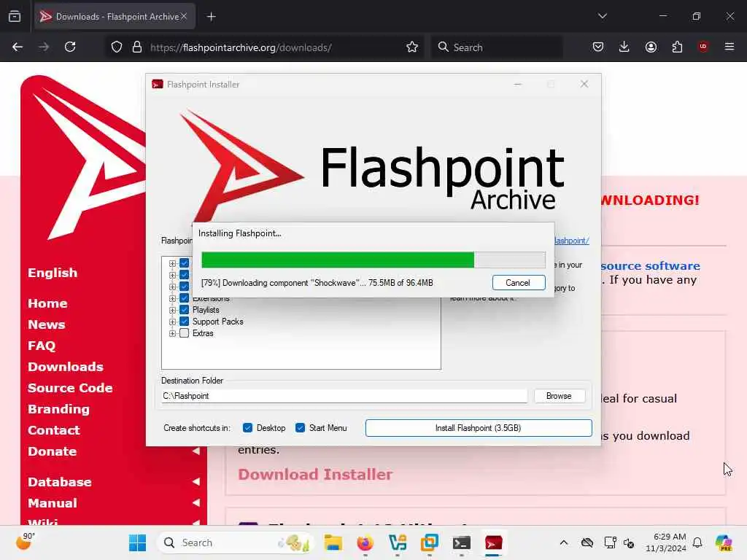The height and width of the screenshot is (560, 747).
Task: Open the terminal app in the taskbar
Action: [462, 542]
